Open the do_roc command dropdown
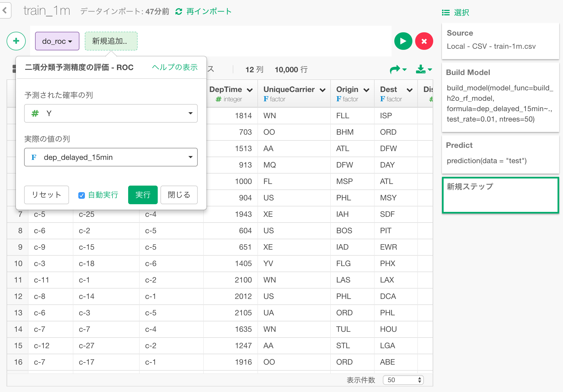The image size is (563, 392). [57, 41]
